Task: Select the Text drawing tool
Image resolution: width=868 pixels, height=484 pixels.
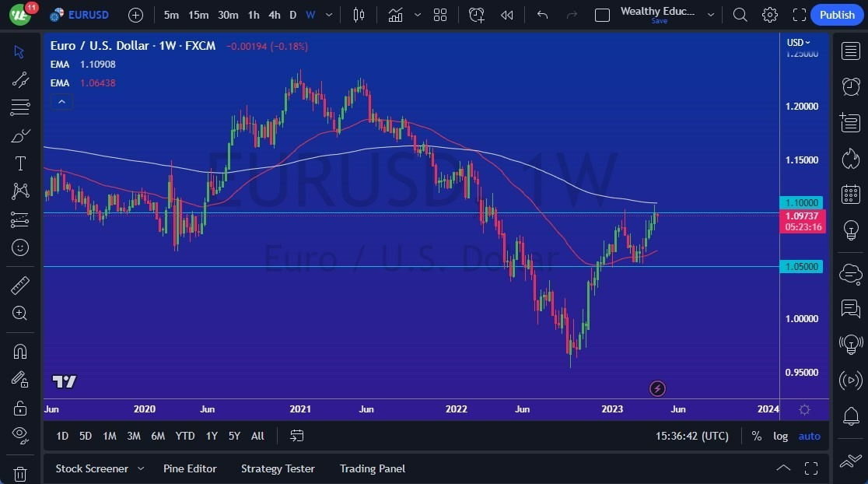Action: 19,163
